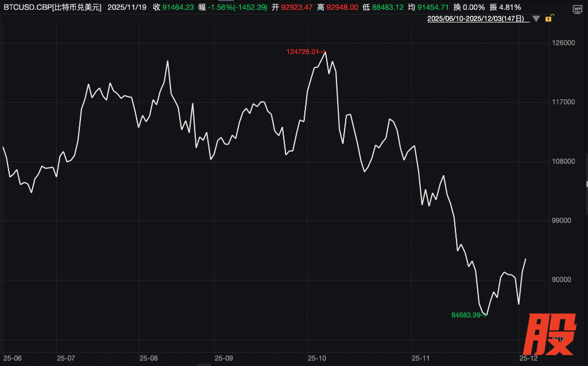
Task: Click the 117000 price axis label
Action: [563, 102]
